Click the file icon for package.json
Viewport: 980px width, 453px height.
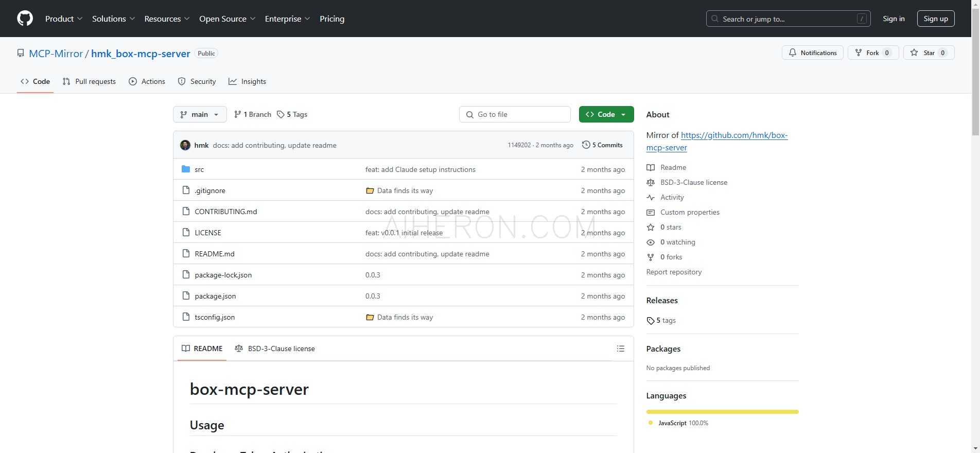click(x=186, y=295)
